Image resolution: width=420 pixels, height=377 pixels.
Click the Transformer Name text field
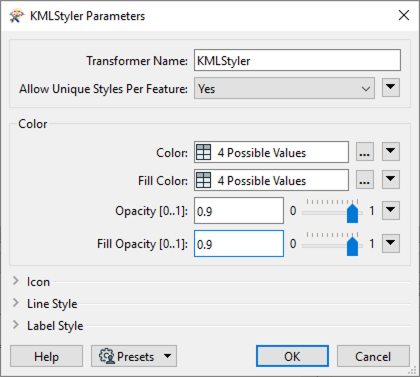coord(297,60)
